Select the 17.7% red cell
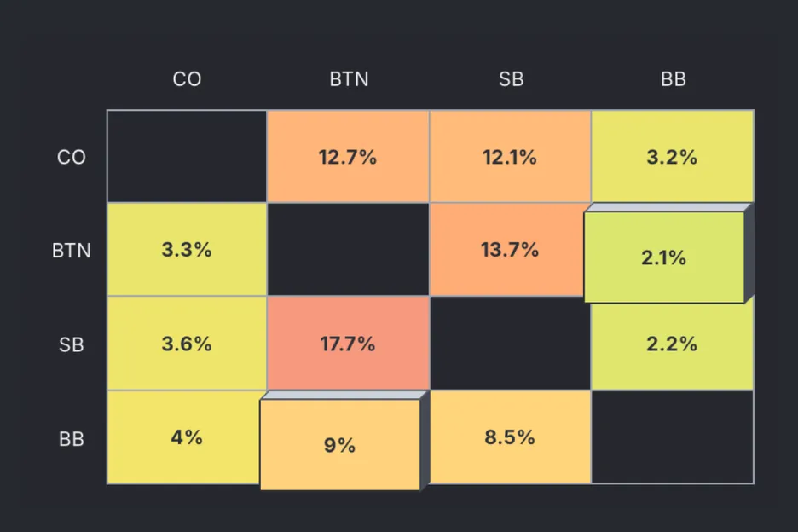This screenshot has width=798, height=532. click(x=348, y=344)
